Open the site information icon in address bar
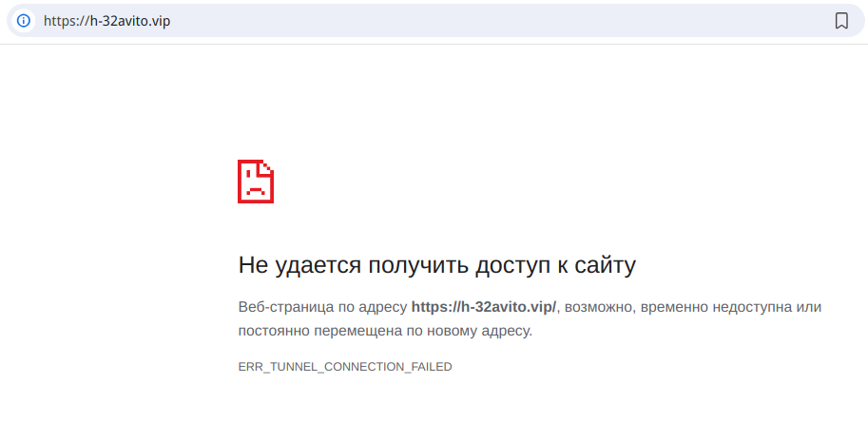 click(23, 21)
